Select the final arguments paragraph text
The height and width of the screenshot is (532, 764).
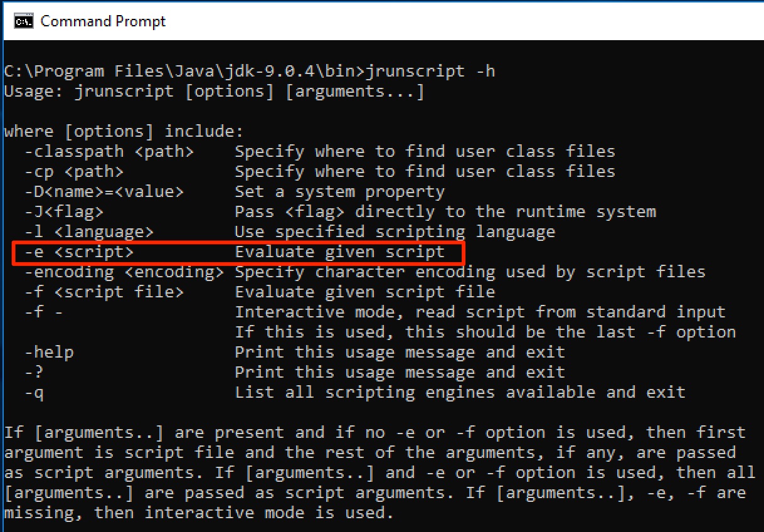pos(376,472)
